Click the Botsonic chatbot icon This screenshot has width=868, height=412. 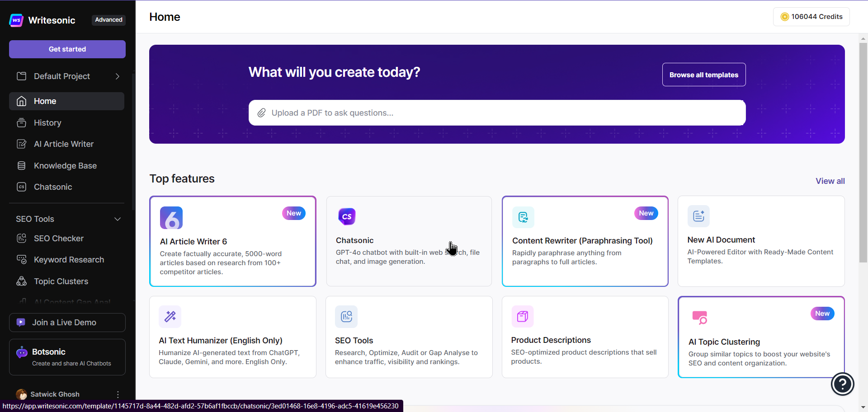[21, 352]
